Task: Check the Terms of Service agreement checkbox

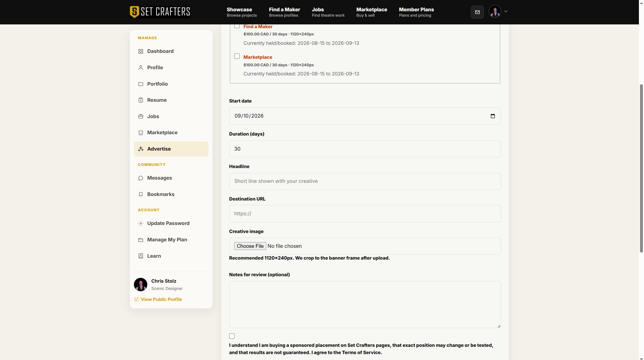Action: click(232, 336)
